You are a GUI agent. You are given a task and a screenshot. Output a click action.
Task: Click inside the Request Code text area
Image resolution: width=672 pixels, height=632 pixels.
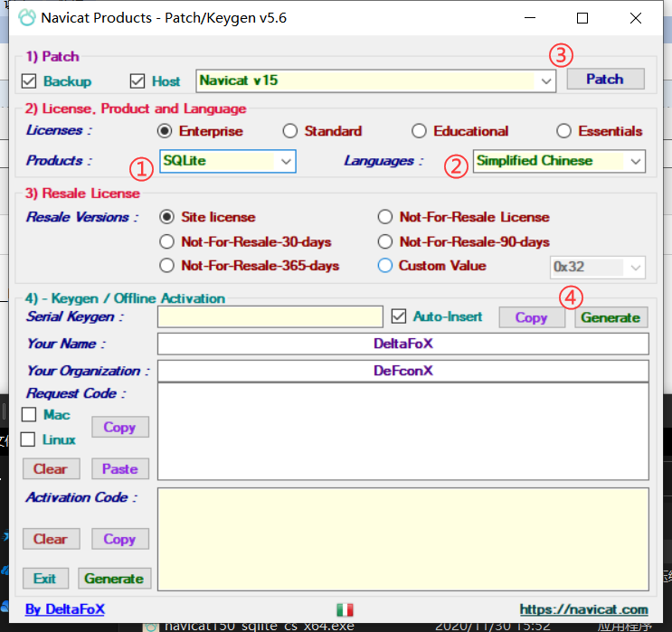pos(402,431)
